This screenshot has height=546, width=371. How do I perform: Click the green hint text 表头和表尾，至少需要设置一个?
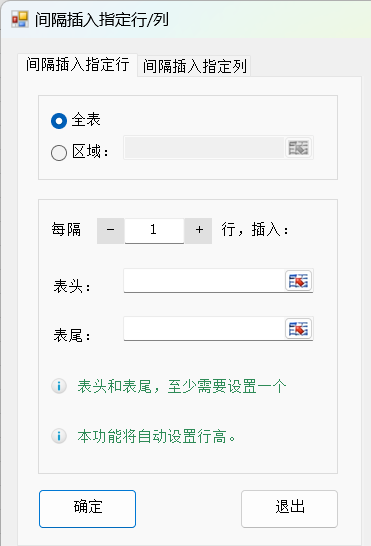click(182, 387)
